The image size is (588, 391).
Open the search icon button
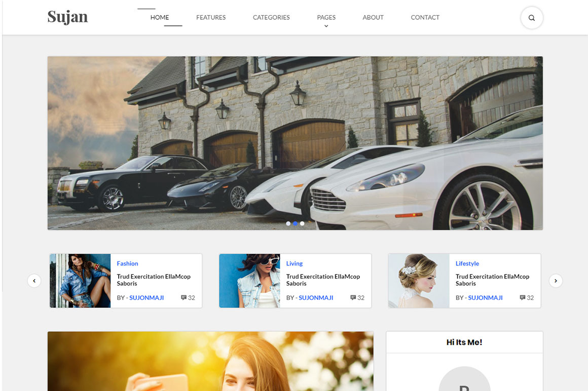(x=531, y=18)
